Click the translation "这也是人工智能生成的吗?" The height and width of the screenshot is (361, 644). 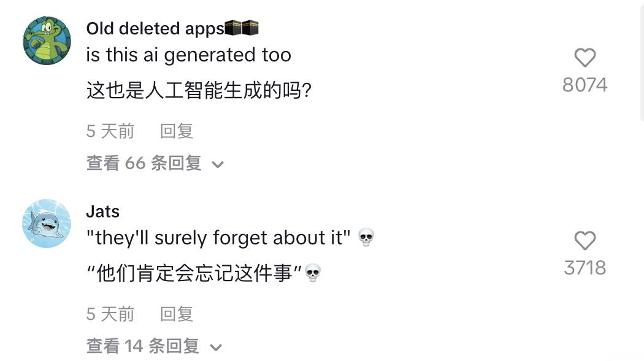pos(199,92)
